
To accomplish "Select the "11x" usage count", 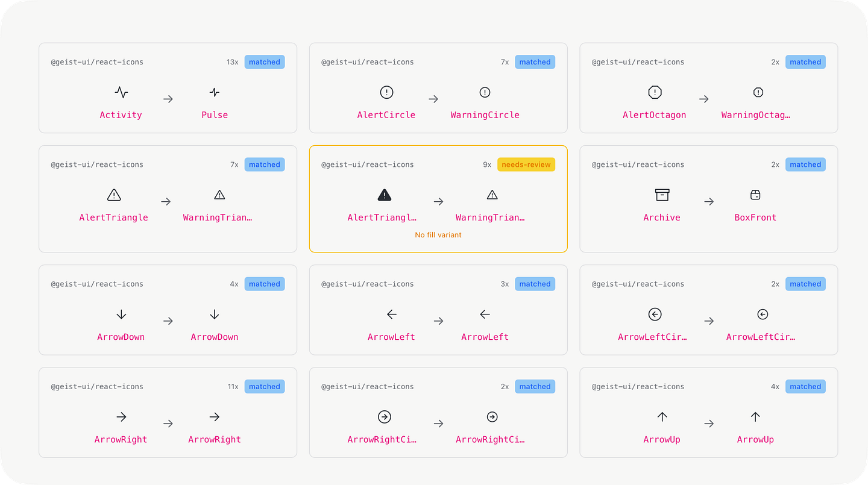I will tap(233, 387).
